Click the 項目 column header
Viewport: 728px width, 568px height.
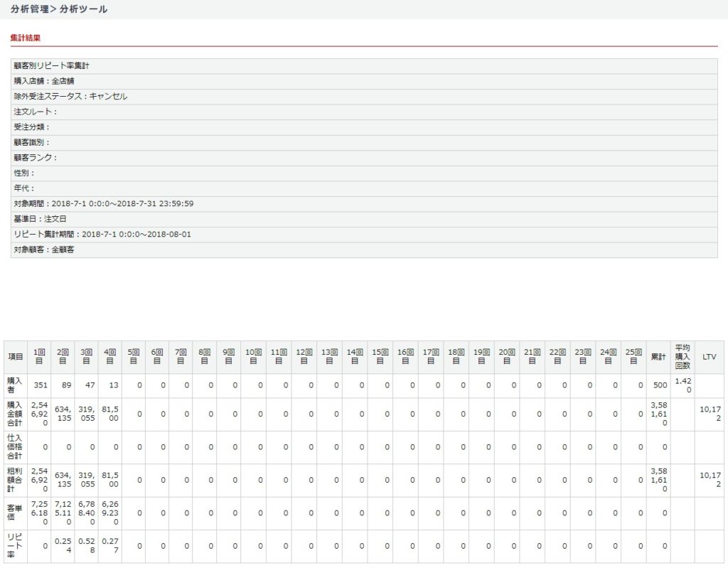(x=16, y=357)
